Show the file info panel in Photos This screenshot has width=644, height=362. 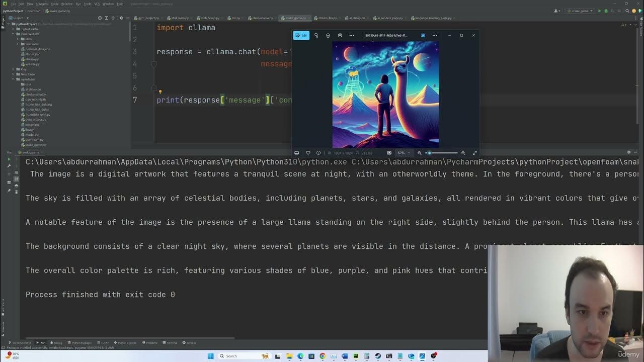(x=318, y=153)
